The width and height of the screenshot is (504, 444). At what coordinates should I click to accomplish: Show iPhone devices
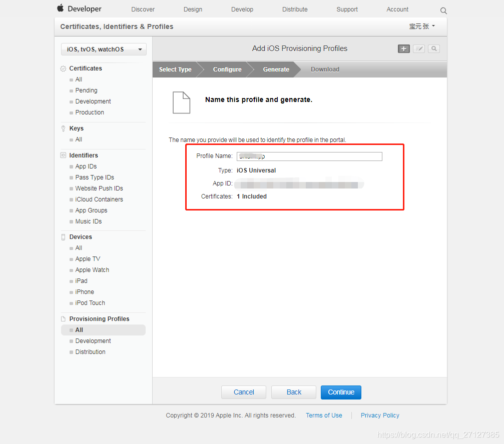[x=85, y=292]
